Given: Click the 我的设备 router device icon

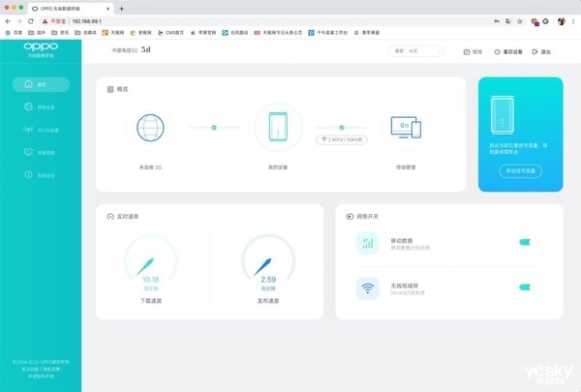Looking at the screenshot, I should (x=278, y=129).
